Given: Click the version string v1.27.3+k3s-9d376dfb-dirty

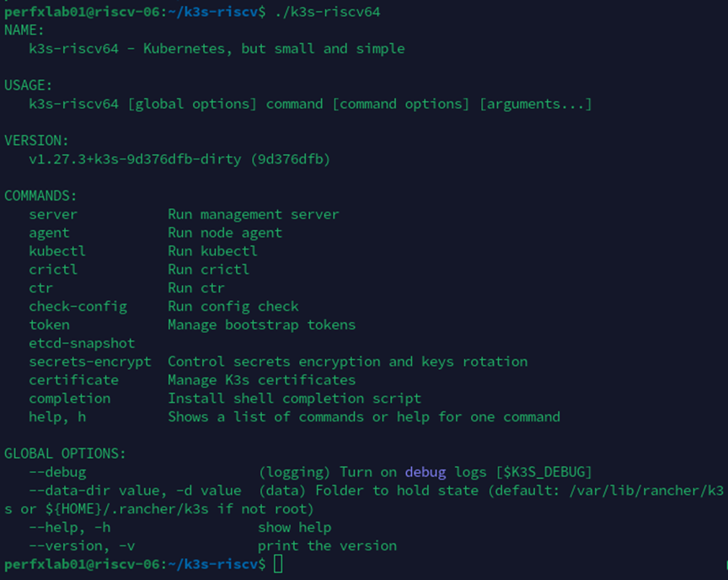Looking at the screenshot, I should (x=135, y=159).
